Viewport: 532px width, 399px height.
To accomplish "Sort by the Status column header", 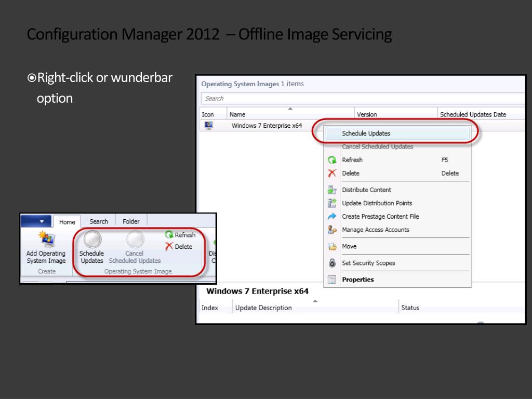I will click(462, 308).
